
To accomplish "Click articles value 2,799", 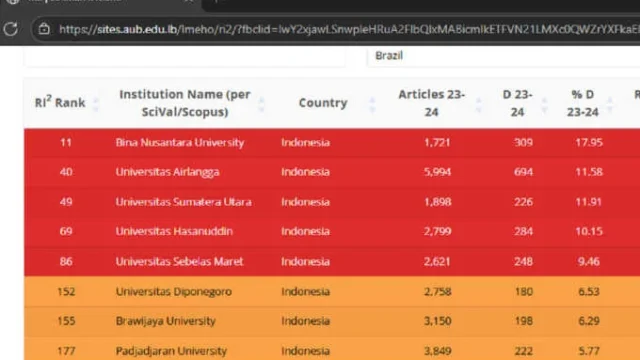I will [x=437, y=231].
